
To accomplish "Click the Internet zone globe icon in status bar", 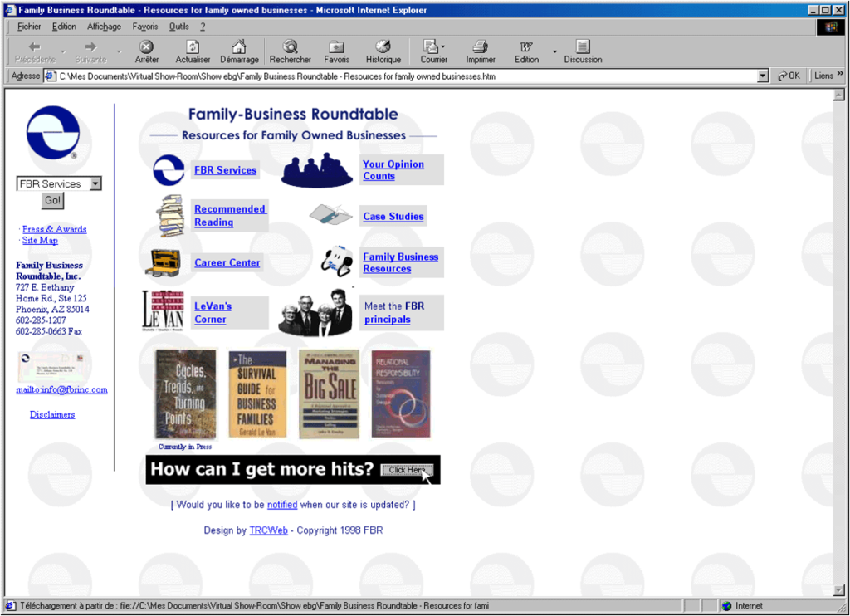I will pos(726,606).
